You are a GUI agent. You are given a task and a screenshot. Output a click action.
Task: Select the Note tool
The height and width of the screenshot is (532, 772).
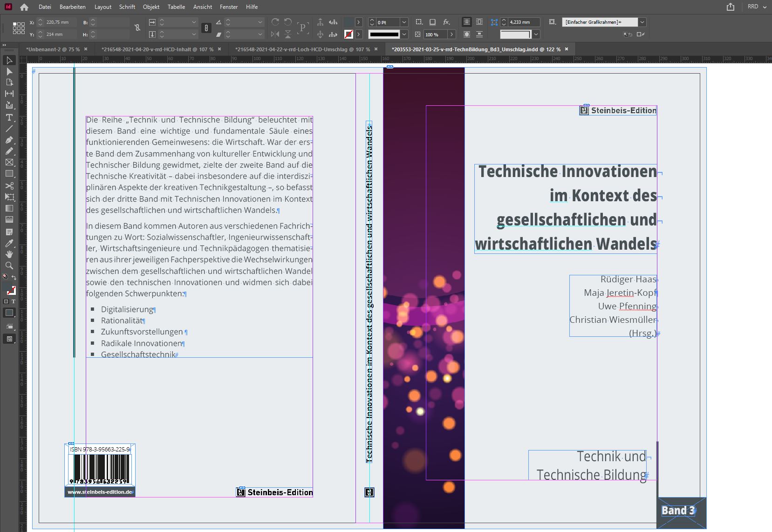(x=9, y=232)
